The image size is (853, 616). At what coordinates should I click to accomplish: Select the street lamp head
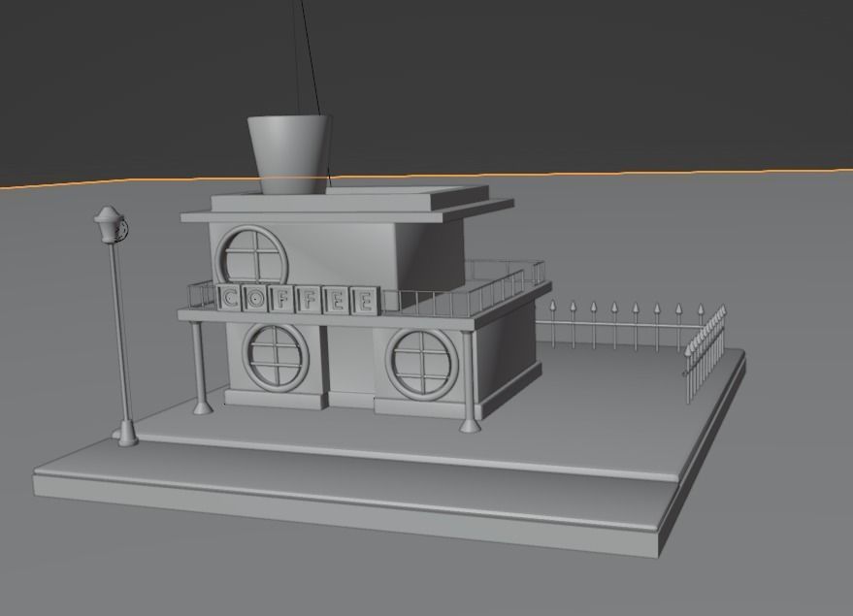tap(111, 224)
